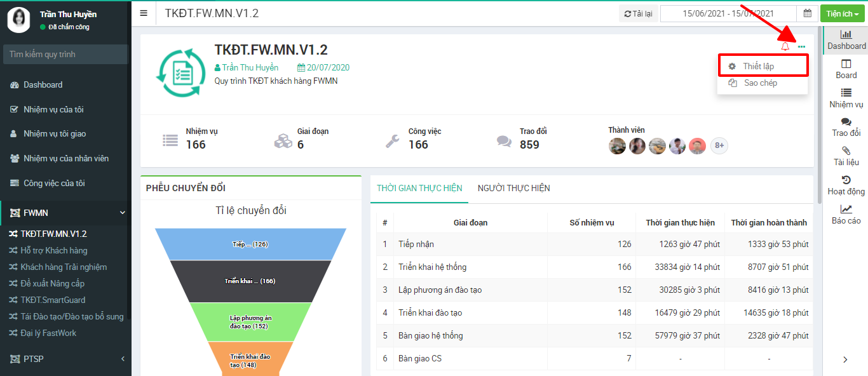The width and height of the screenshot is (868, 376).
Task: Expand the PTSP sidebar group
Action: tap(123, 359)
